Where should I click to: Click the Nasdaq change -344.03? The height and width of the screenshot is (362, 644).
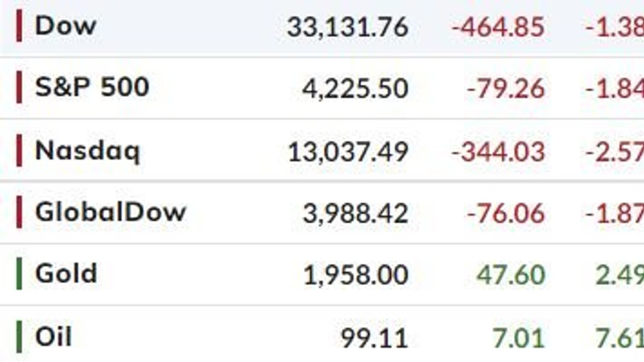tap(498, 152)
